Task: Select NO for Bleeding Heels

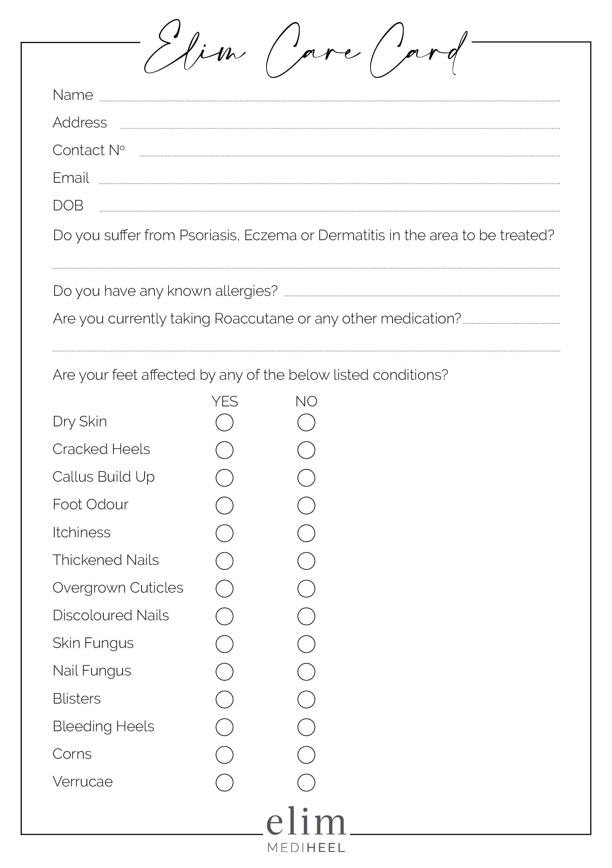Action: pos(306,727)
